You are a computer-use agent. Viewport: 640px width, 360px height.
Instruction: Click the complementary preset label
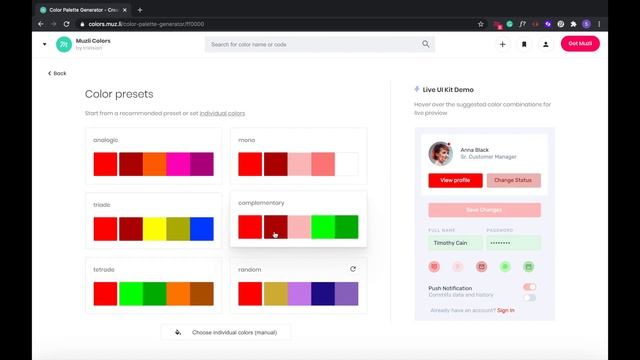pos(261,203)
